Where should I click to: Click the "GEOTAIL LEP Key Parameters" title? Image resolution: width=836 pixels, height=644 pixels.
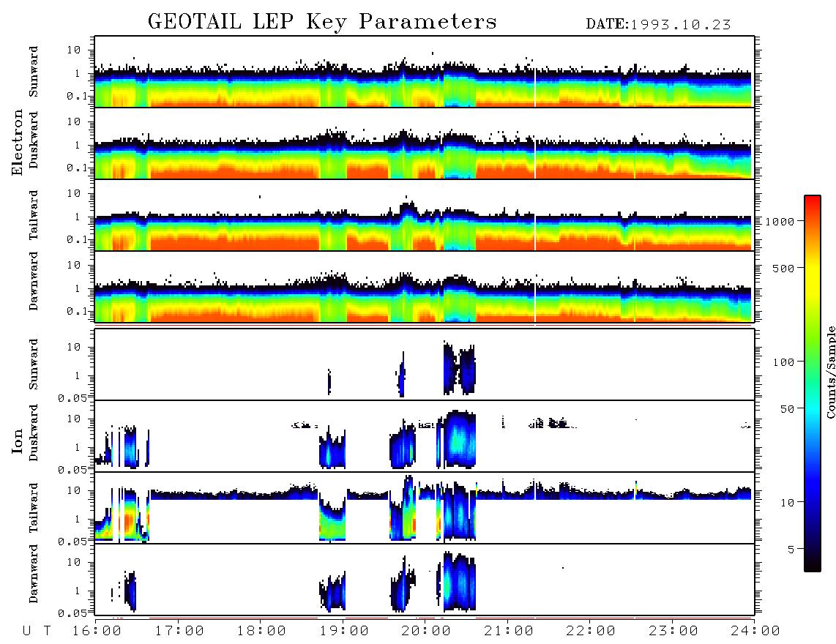pyautogui.click(x=322, y=22)
